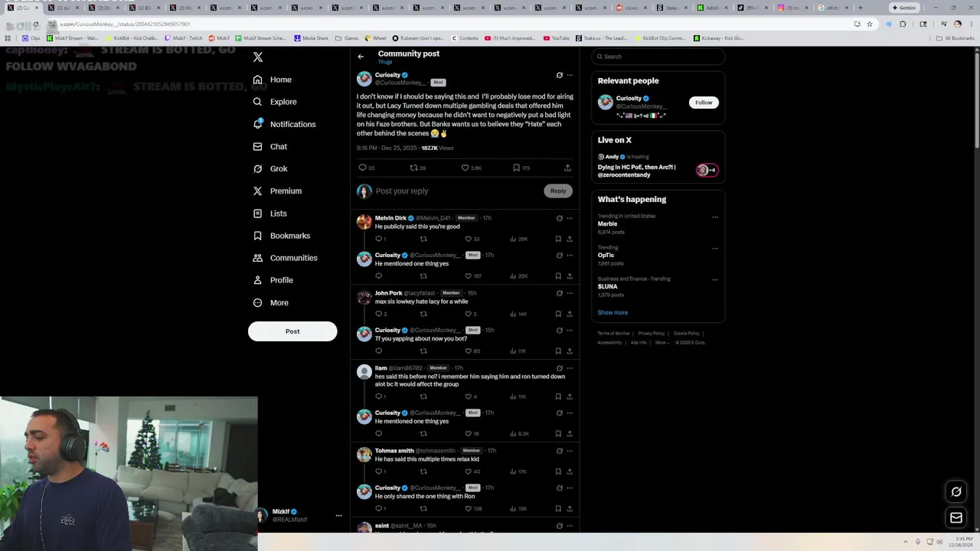Click the gray Reply button
This screenshot has height=551, width=980.
point(558,191)
